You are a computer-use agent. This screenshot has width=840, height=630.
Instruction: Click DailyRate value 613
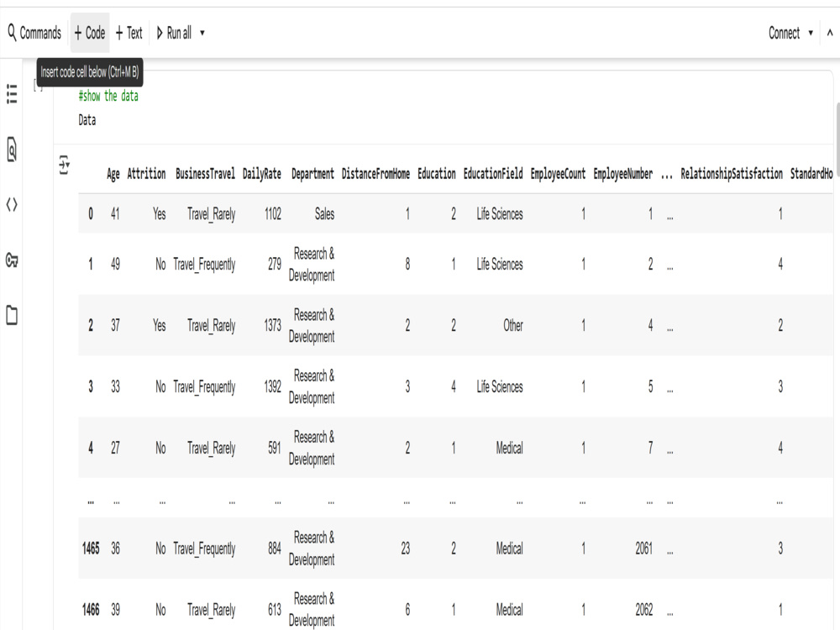(275, 610)
